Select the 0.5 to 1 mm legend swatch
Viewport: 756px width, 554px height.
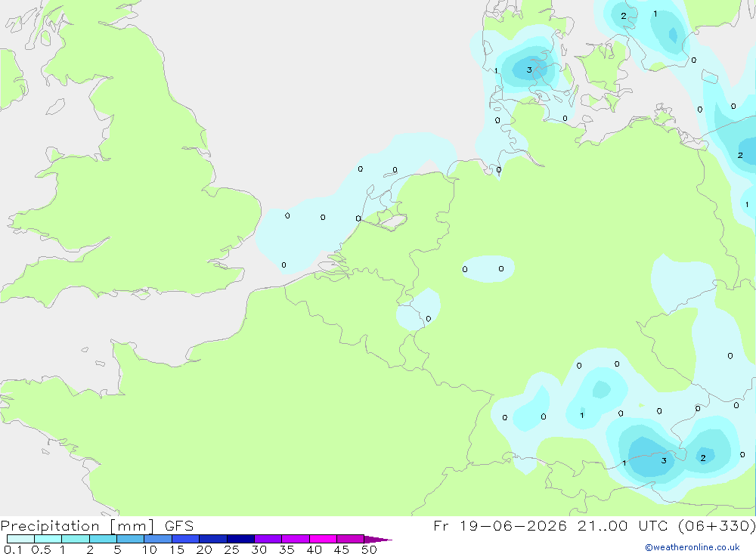[48, 539]
